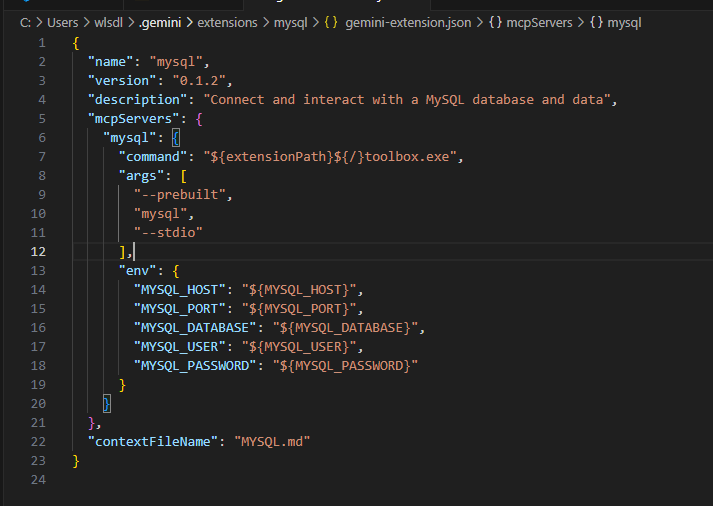Screen dimensions: 713x506
Task: Click the "description" key
Action: pos(137,100)
